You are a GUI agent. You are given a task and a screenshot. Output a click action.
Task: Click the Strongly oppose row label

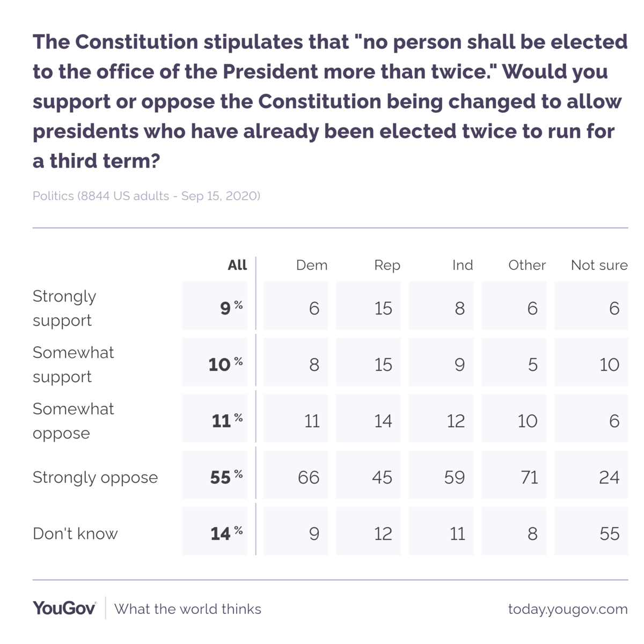pos(95,477)
